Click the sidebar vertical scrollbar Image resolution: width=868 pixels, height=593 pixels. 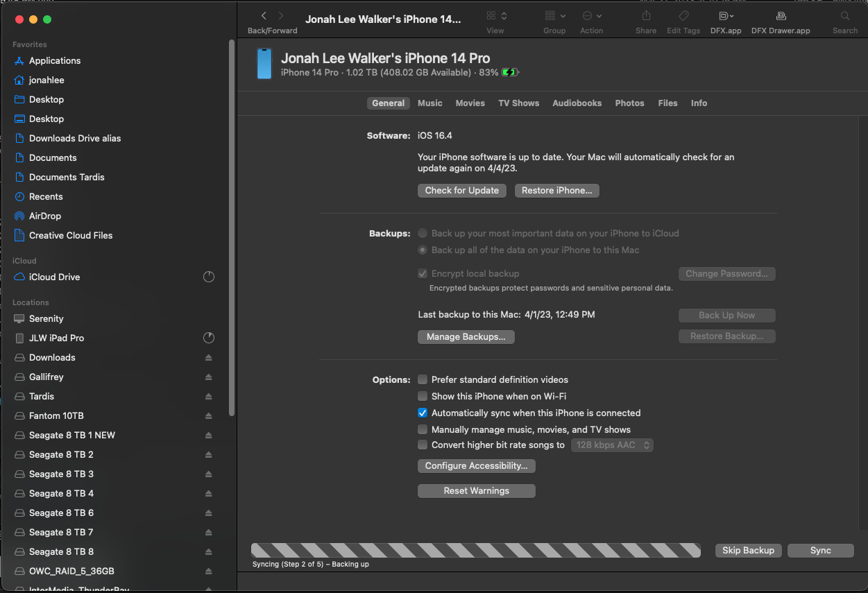point(232,227)
